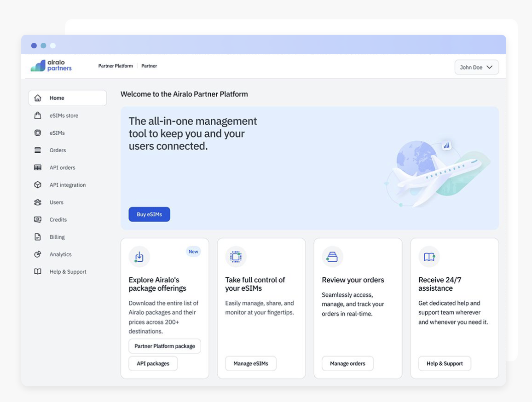Screen dimensions: 532x402
Task: Open the Credits wallet icon
Action: click(38, 220)
